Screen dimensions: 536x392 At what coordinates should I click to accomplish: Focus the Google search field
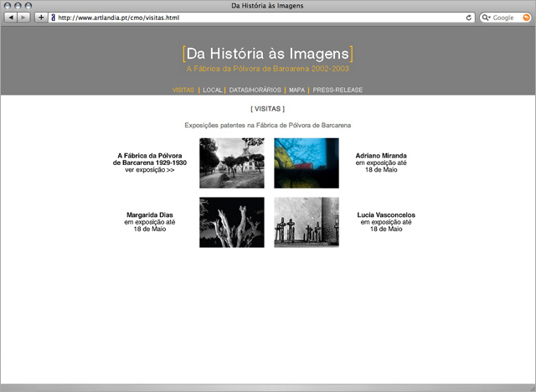[x=506, y=18]
